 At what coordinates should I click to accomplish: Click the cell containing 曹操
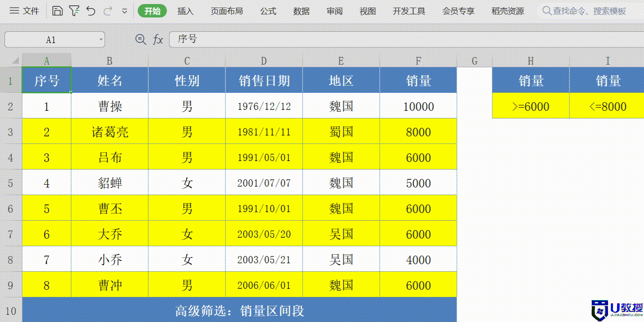pyautogui.click(x=110, y=106)
